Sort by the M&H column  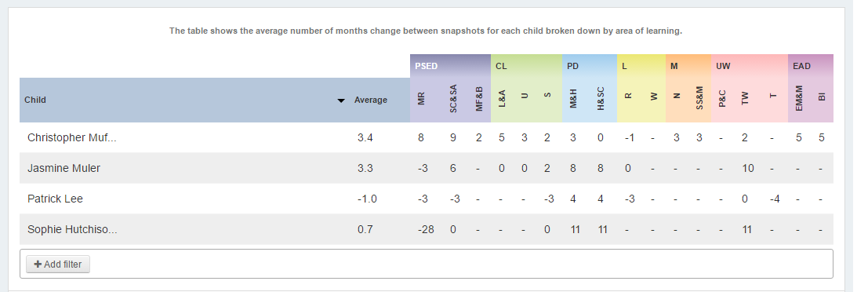(573, 100)
